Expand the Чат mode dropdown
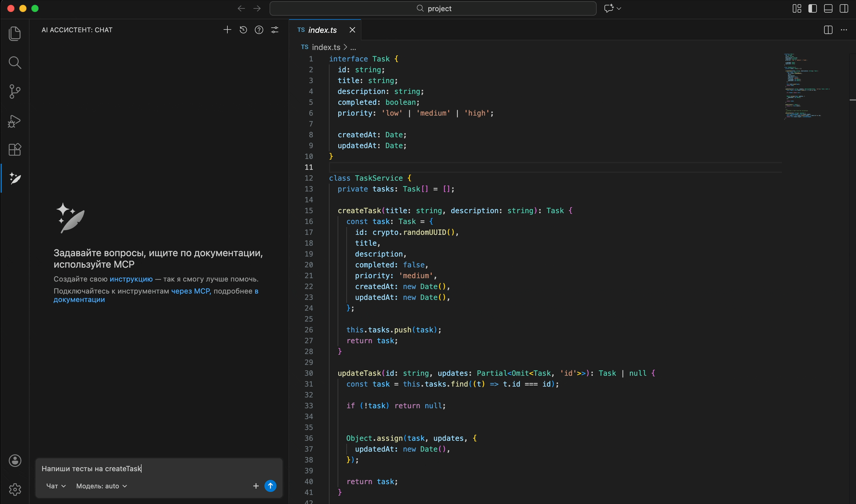Image resolution: width=856 pixels, height=504 pixels. tap(56, 486)
